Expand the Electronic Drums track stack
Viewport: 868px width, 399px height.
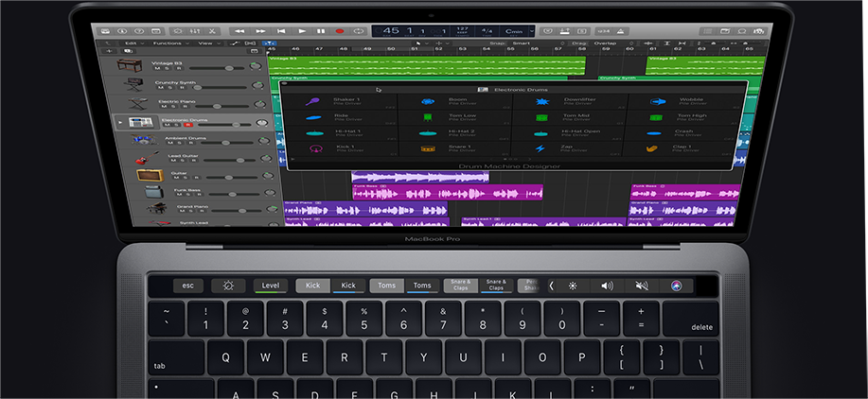point(120,122)
